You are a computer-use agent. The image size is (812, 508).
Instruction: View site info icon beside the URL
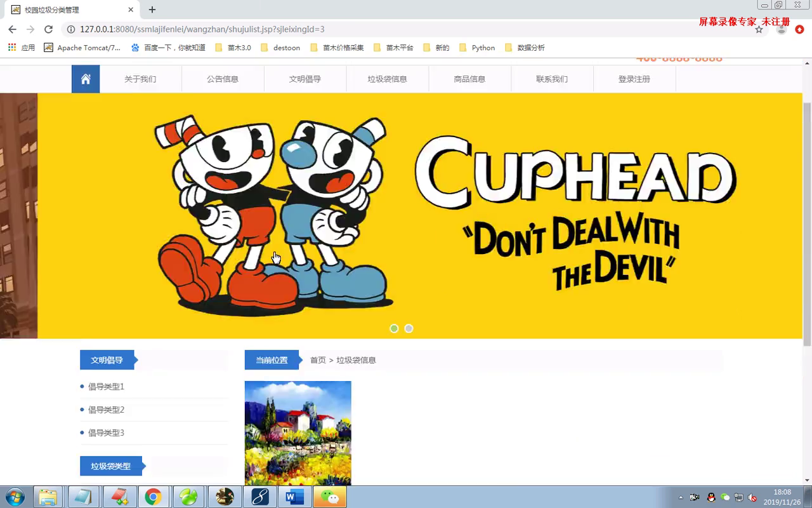(x=71, y=29)
